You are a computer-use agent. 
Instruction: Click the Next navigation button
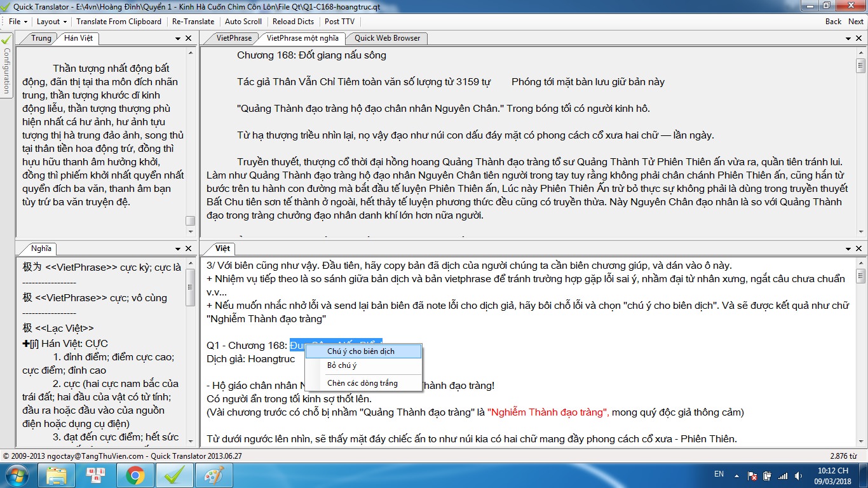point(856,22)
